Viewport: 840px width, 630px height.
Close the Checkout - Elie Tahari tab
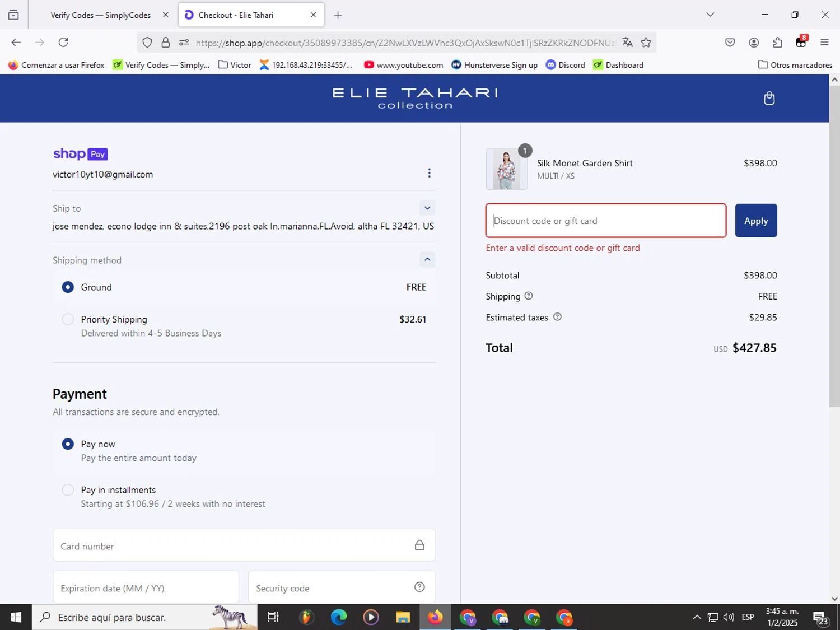point(313,15)
